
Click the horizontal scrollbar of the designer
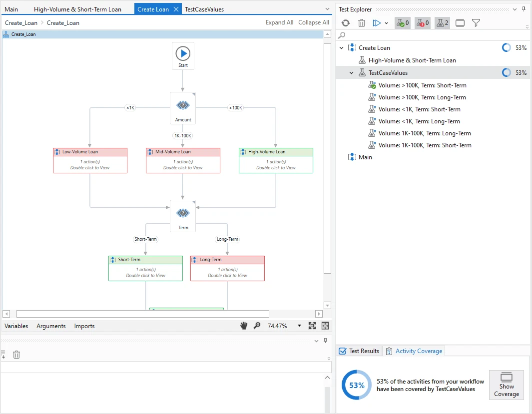(143, 314)
